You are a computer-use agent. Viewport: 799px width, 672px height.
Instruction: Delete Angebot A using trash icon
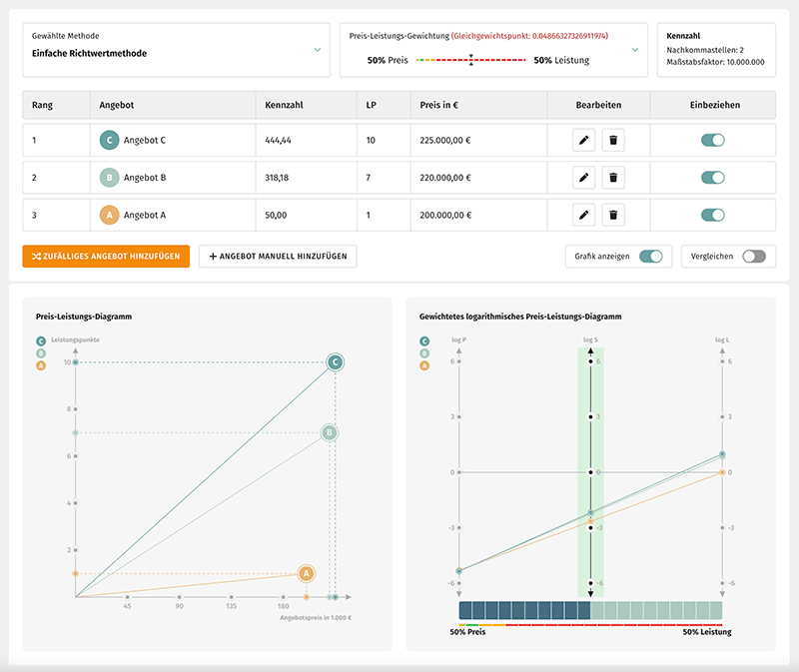point(613,215)
